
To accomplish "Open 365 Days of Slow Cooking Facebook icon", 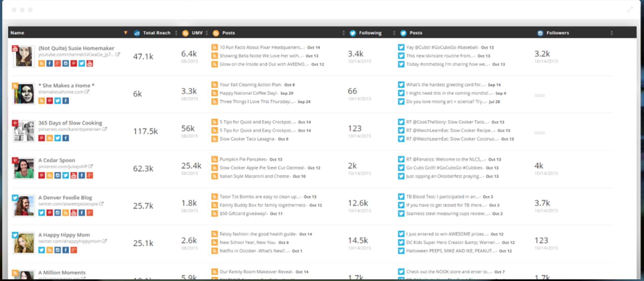I will point(66,138).
